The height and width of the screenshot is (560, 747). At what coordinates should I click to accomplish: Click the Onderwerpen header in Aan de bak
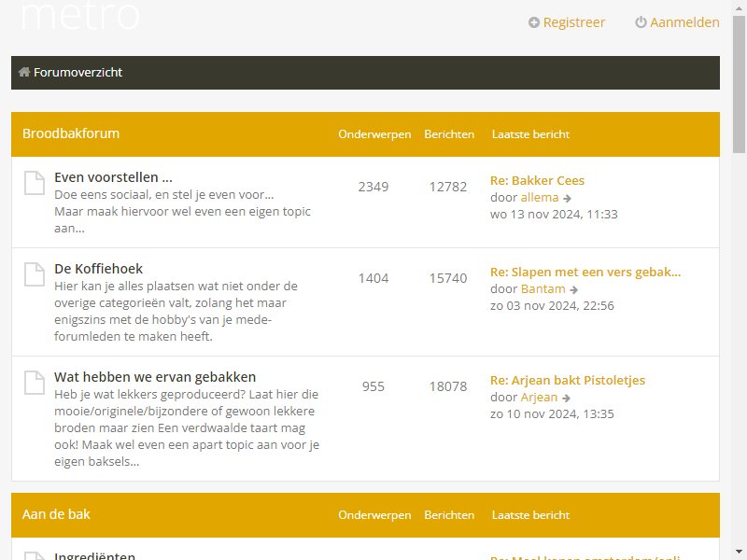coord(374,515)
